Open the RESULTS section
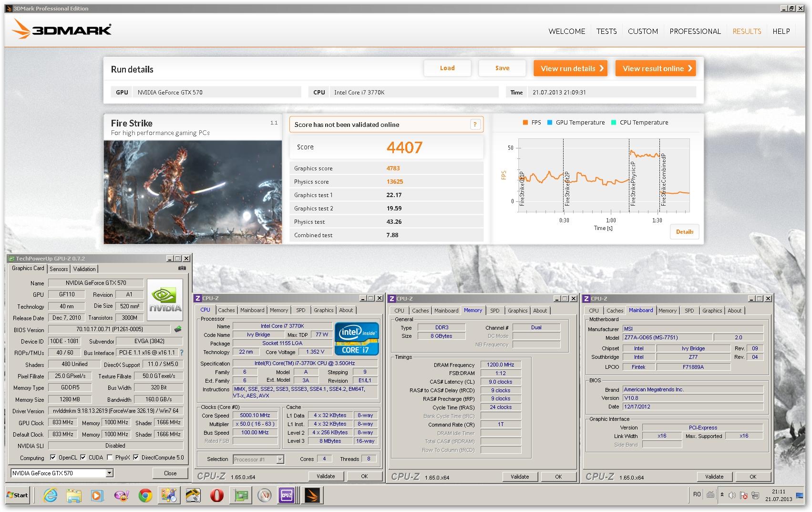Image resolution: width=812 pixels, height=512 pixels. [747, 31]
